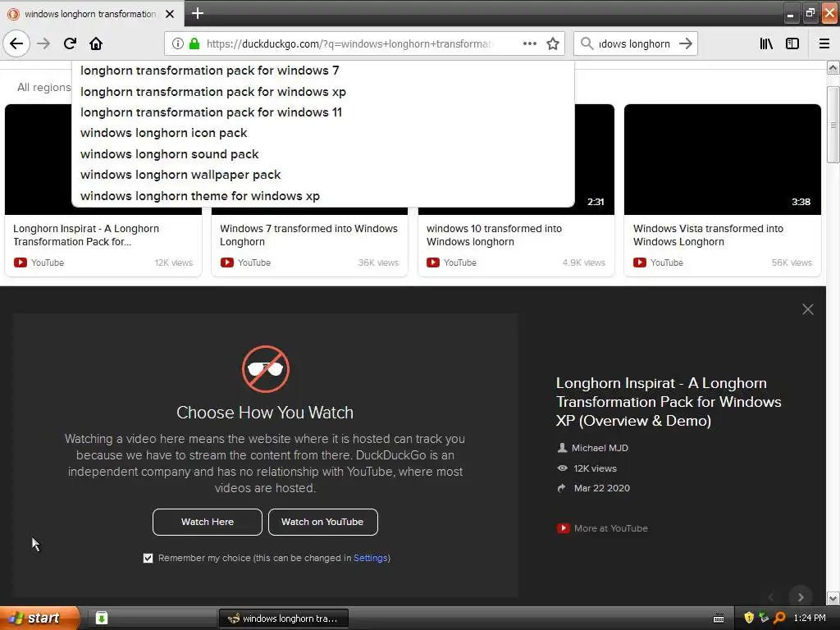Click the 1:24 PM taskbar clock
The image size is (840, 630).
(810, 619)
